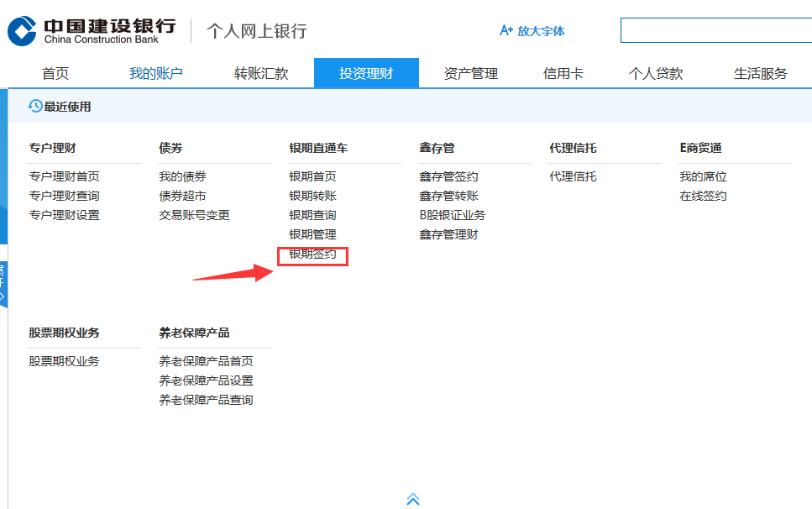
Task: Open the 首页 home tab
Action: pyautogui.click(x=55, y=74)
